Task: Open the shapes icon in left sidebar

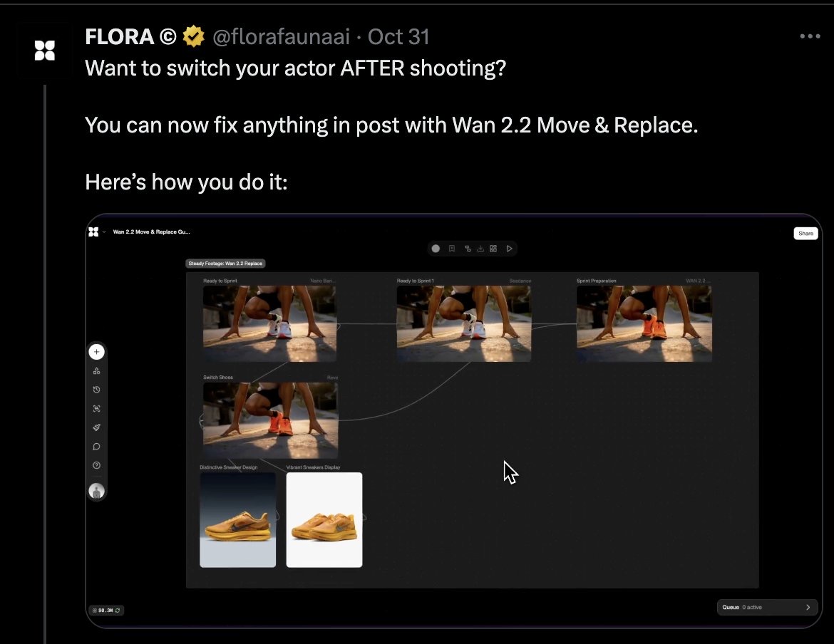Action: coord(96,371)
